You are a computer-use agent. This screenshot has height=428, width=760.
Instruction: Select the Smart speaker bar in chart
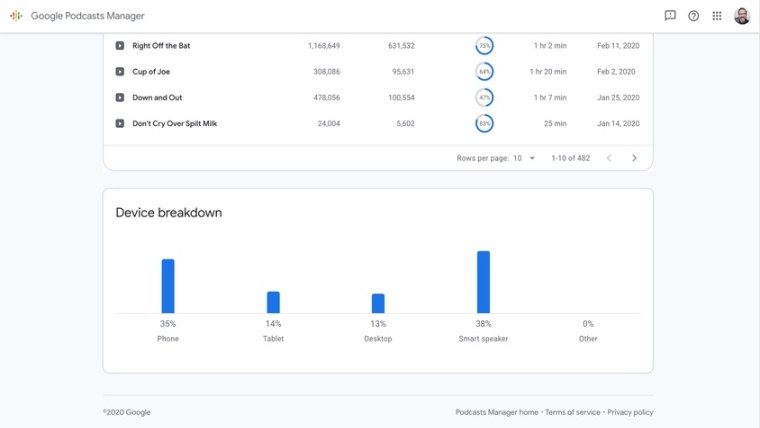point(483,282)
